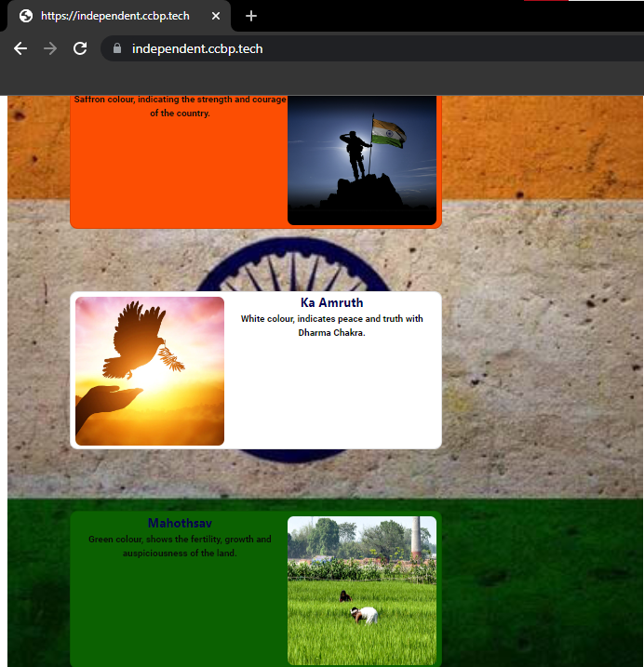Open a new tab with plus icon
The image size is (644, 667).
(x=251, y=16)
